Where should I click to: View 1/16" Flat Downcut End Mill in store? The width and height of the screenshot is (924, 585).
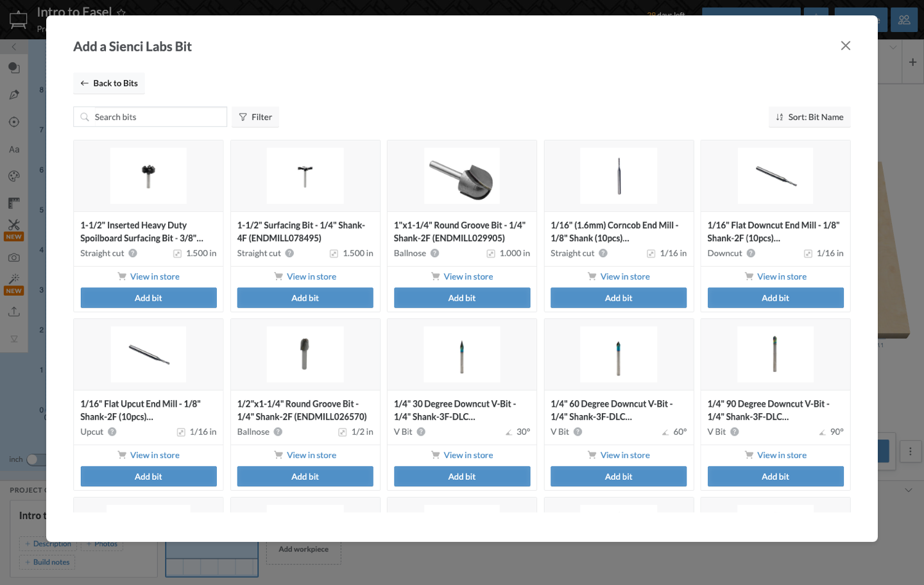click(776, 276)
